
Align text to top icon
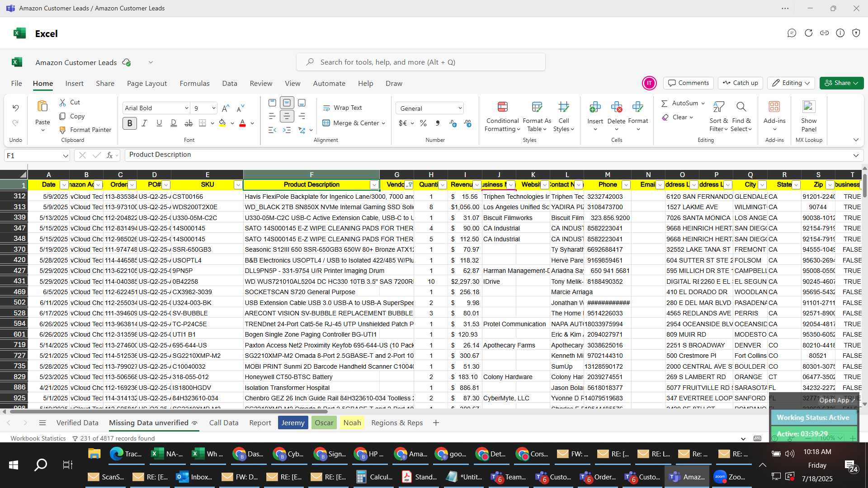point(272,103)
